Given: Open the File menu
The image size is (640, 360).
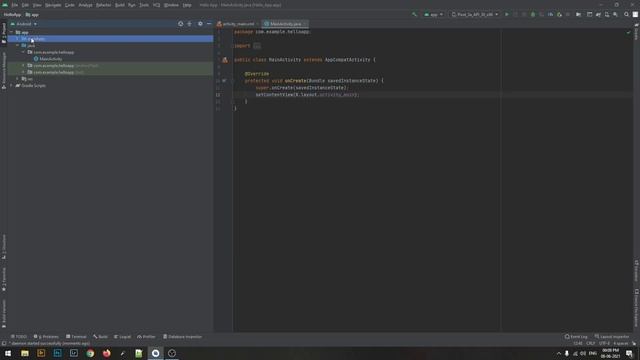Looking at the screenshot, I should tap(15, 5).
